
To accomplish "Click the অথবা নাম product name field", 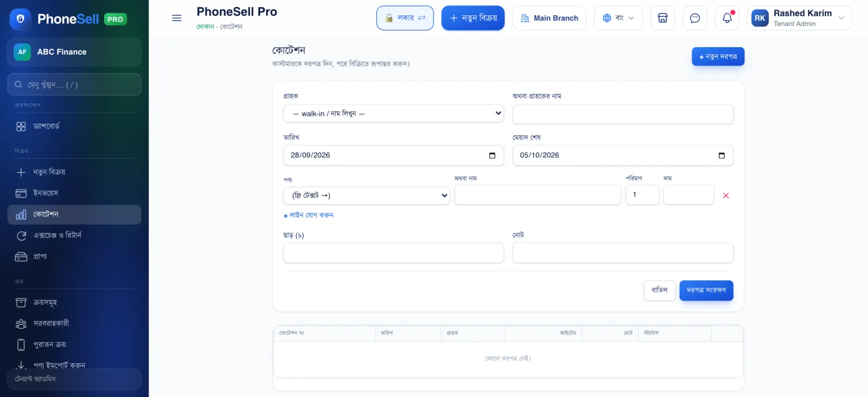I will tap(538, 195).
